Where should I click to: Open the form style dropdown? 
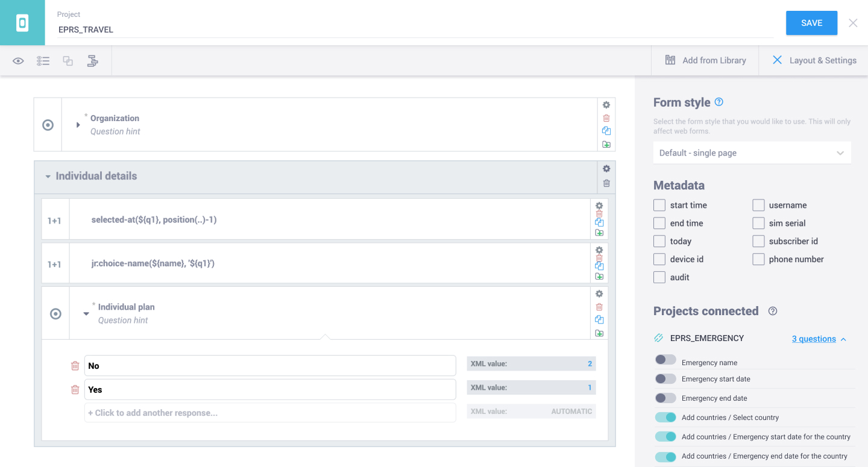[x=752, y=152]
